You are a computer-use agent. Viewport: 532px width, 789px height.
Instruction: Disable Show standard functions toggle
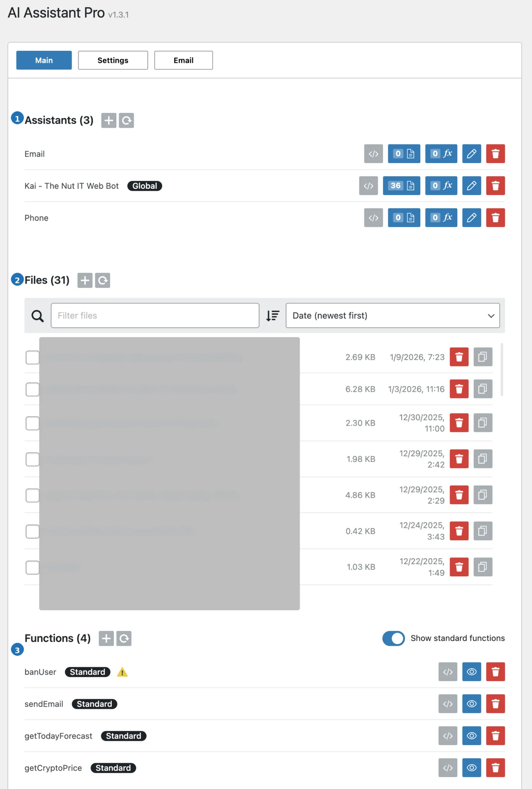[393, 638]
